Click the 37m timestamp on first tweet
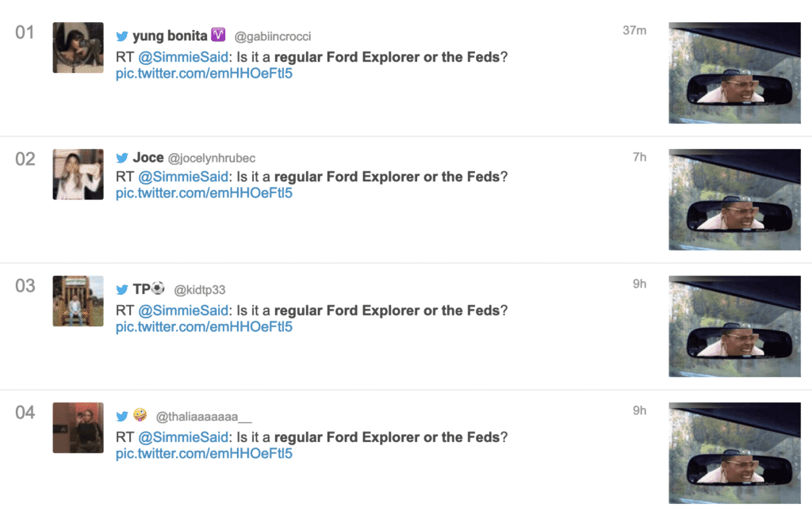This screenshot has height=515, width=812. click(x=634, y=31)
